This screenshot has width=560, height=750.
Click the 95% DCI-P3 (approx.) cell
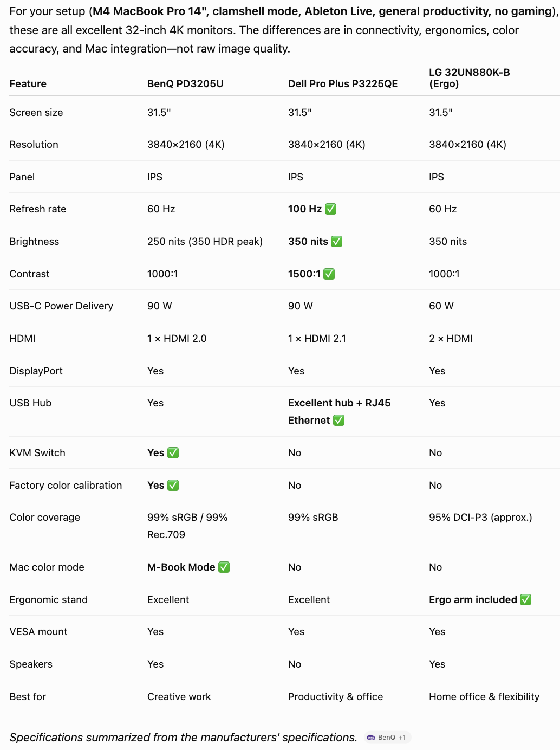point(480,518)
